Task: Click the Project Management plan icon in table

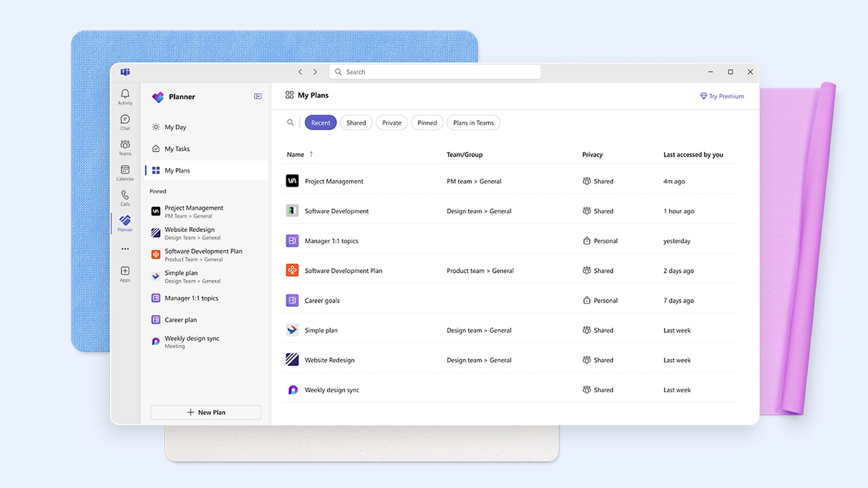Action: click(292, 181)
